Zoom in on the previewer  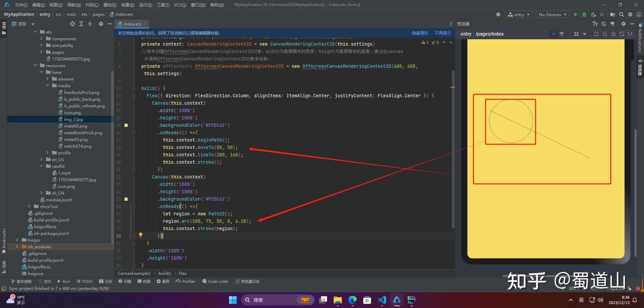[613, 34]
